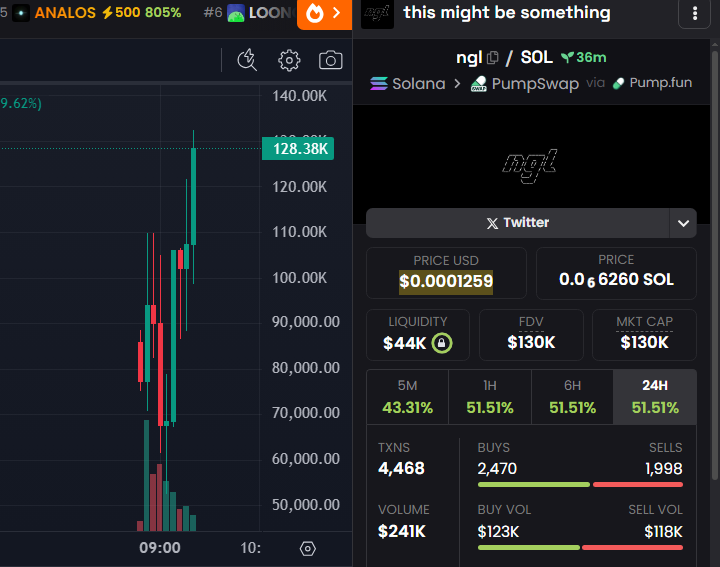Viewport: 720px width, 567px height.
Task: Click the SELL VOL $118K value
Action: [x=663, y=531]
